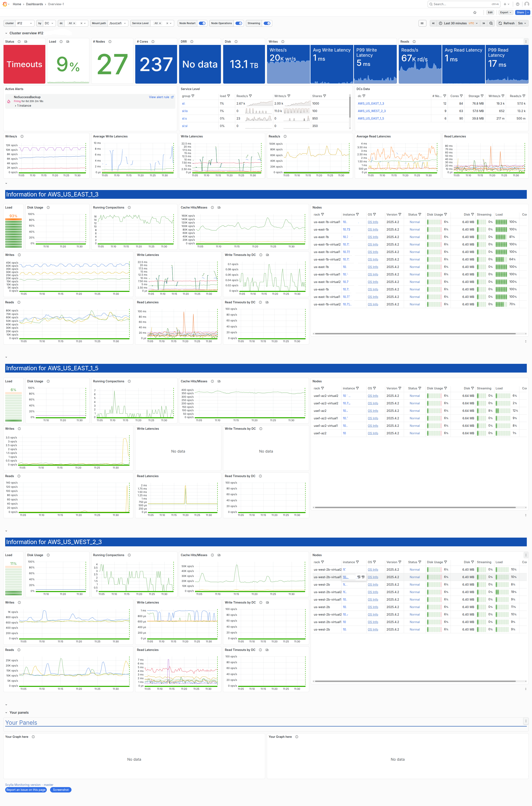Go to Dashboards breadcrumb
This screenshot has height=806, width=532.
click(34, 4)
